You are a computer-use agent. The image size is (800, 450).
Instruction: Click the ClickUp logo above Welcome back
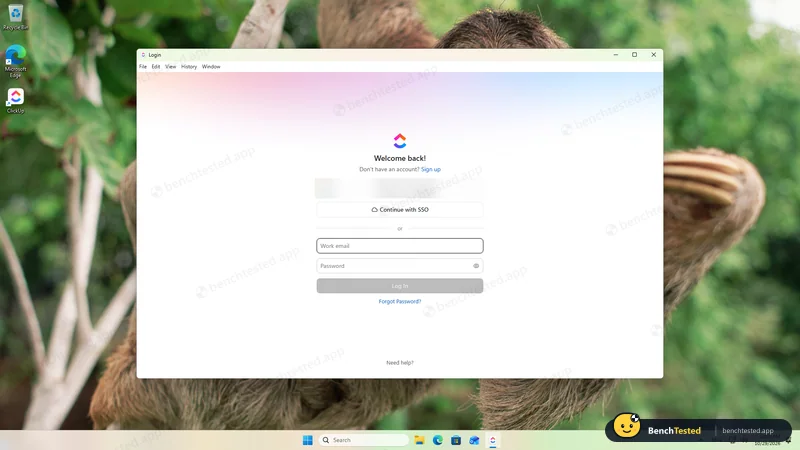pyautogui.click(x=399, y=140)
